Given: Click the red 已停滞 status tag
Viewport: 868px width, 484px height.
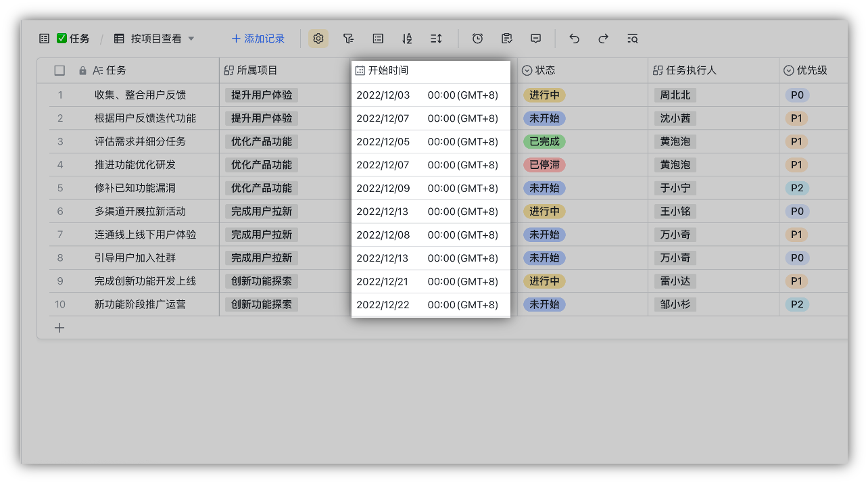Looking at the screenshot, I should [544, 165].
